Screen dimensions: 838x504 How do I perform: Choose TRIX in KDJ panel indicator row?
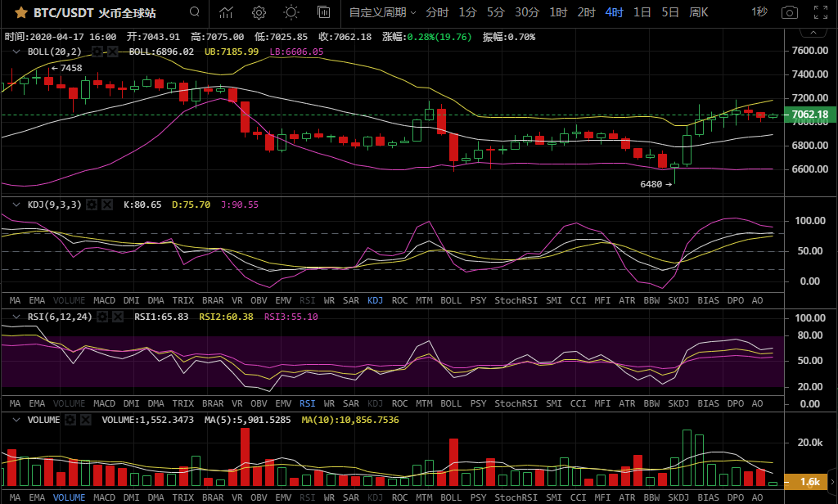click(x=182, y=300)
